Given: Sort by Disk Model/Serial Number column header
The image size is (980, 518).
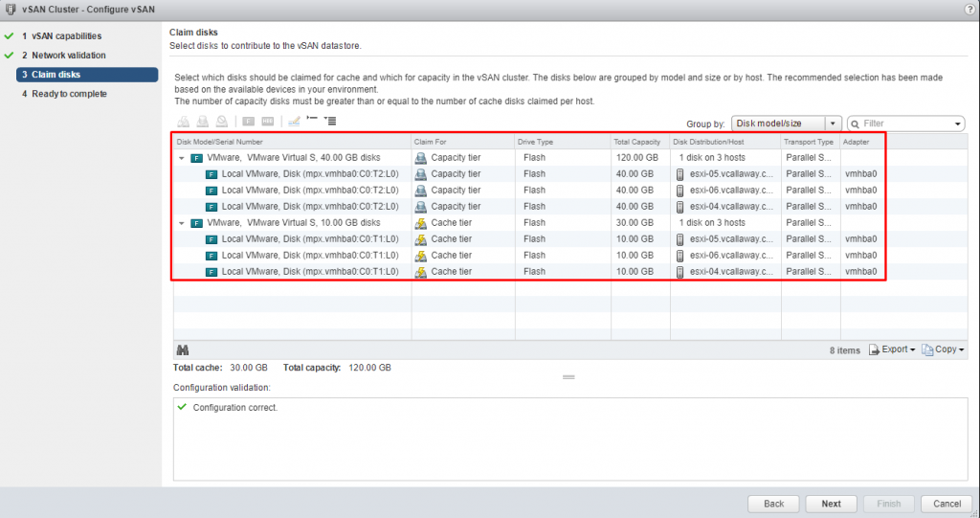Looking at the screenshot, I should coord(292,142).
